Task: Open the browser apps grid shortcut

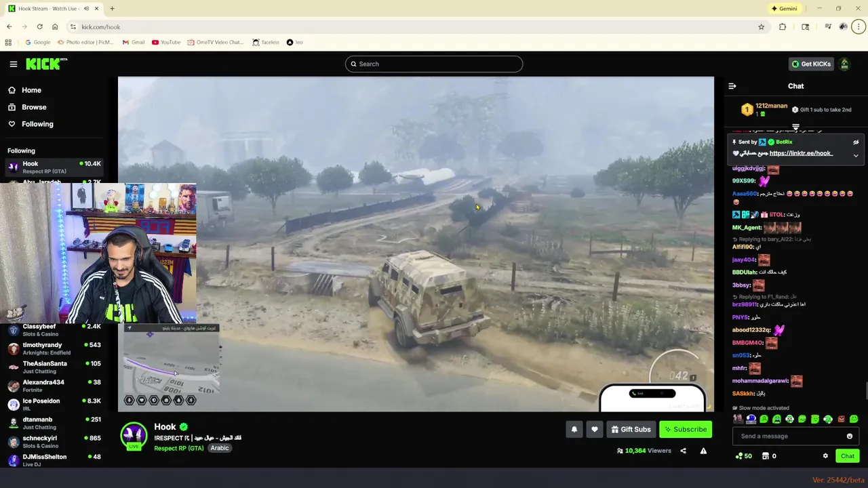Action: pyautogui.click(x=8, y=42)
